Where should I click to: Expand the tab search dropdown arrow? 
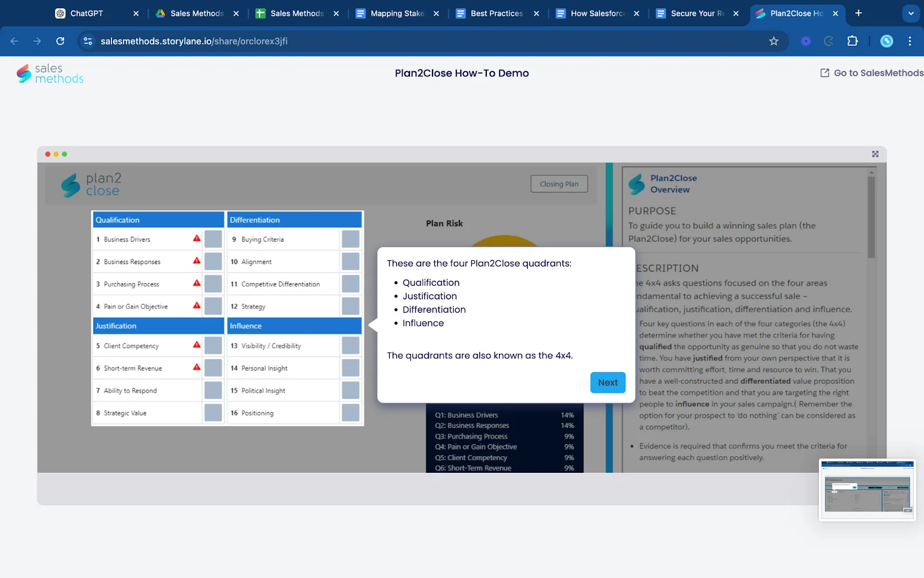(911, 13)
